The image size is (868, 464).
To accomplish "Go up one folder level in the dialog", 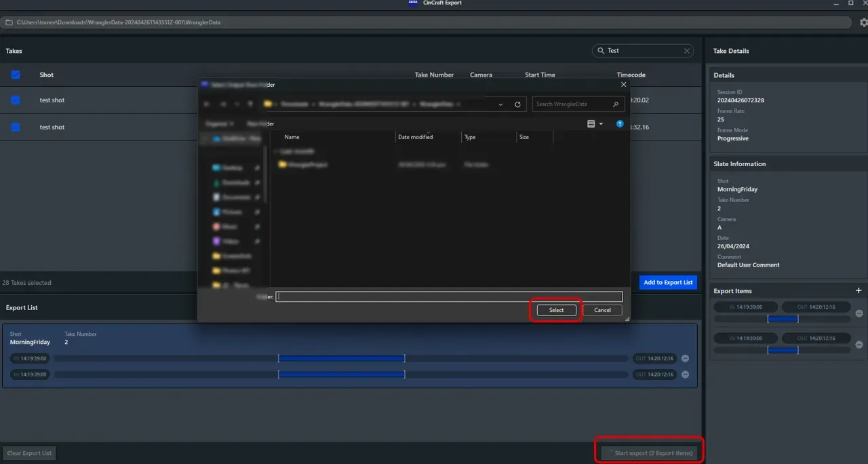I will coord(250,104).
